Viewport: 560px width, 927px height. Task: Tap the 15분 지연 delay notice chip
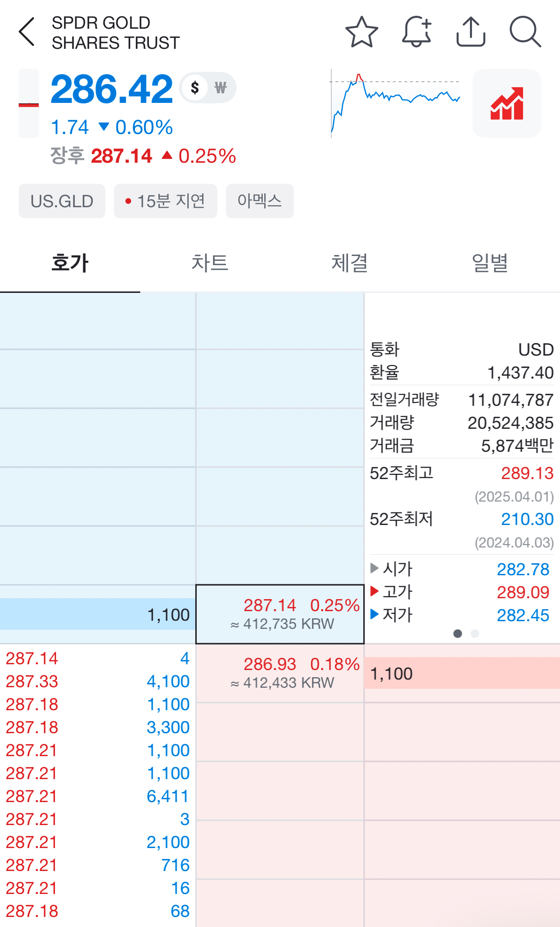pos(165,201)
